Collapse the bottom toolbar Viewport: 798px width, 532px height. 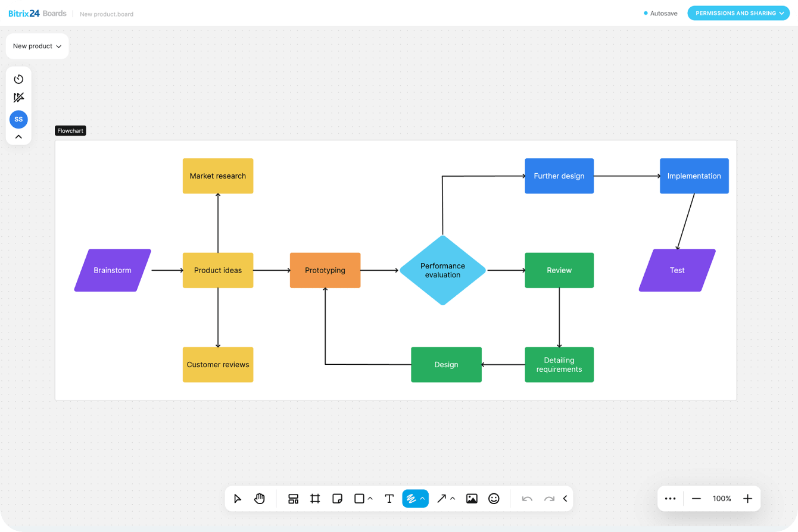565,499
